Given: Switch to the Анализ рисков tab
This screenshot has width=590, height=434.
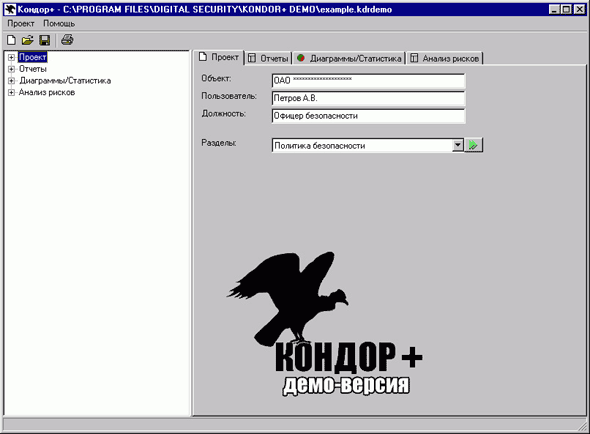Looking at the screenshot, I should point(445,58).
